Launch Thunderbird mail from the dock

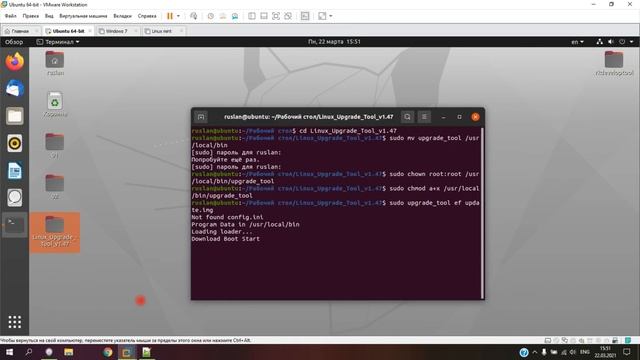[15, 89]
